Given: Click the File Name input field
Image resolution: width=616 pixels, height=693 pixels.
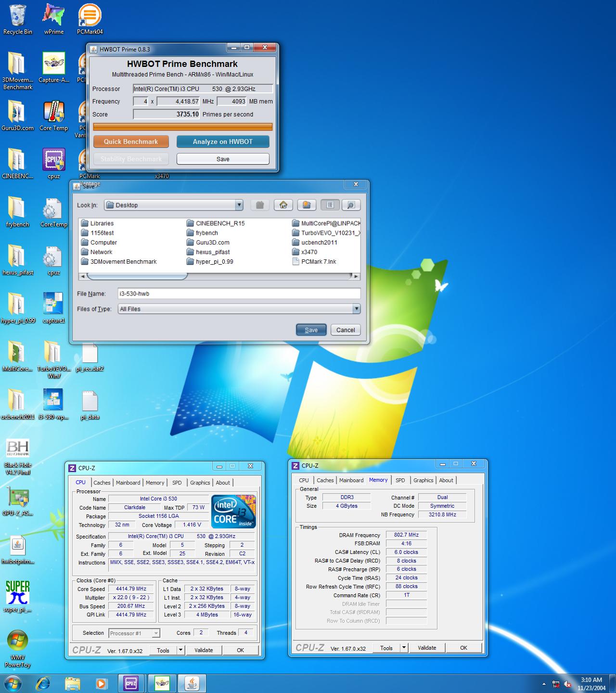Looking at the screenshot, I should 239,294.
